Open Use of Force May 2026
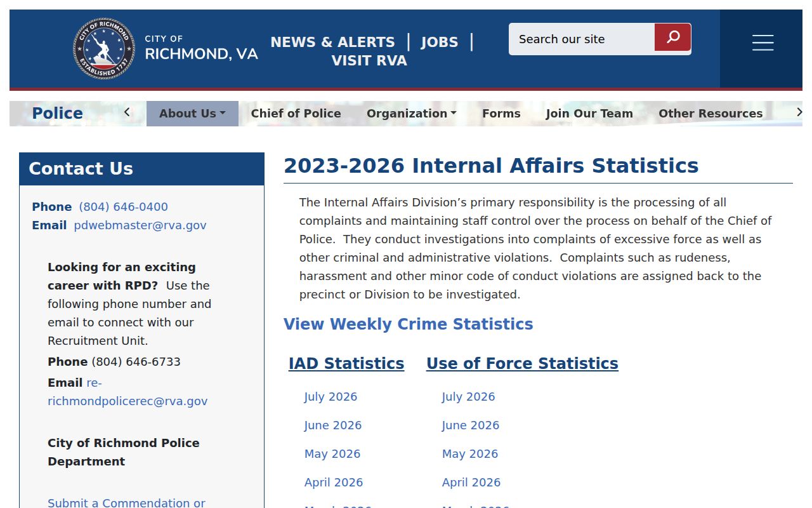 click(470, 454)
